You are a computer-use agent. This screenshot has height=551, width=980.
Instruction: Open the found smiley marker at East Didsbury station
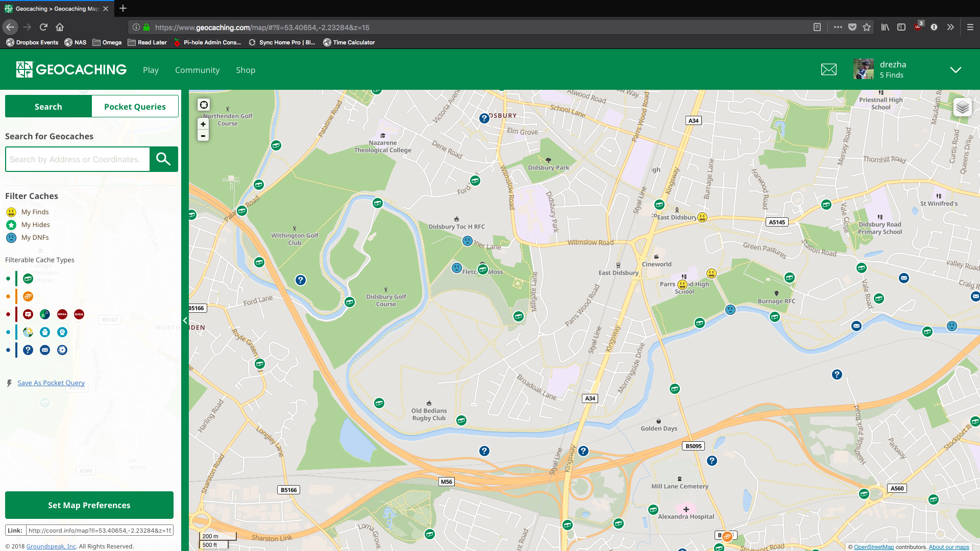[702, 217]
